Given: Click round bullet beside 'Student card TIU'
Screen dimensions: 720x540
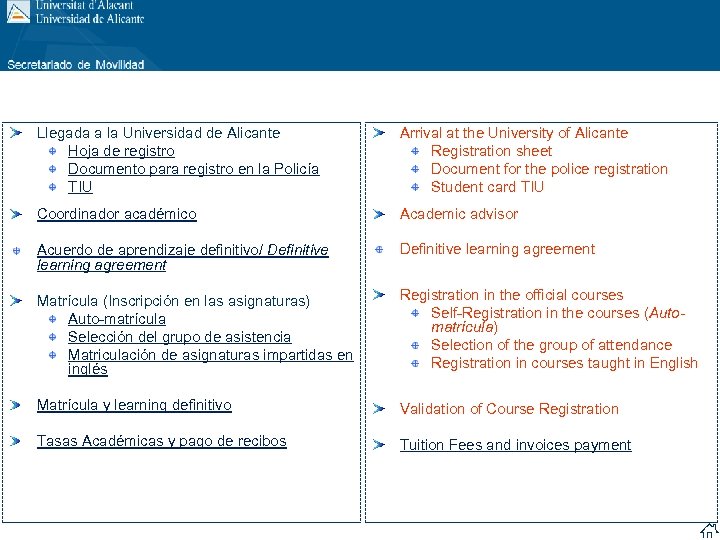Looking at the screenshot, I should 415,187.
